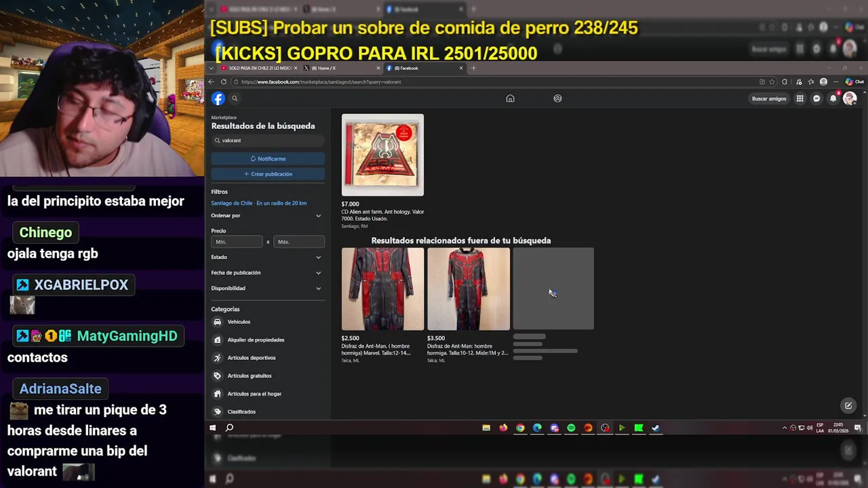This screenshot has height=488, width=868.
Task: Expand Estado filter
Action: click(x=267, y=257)
